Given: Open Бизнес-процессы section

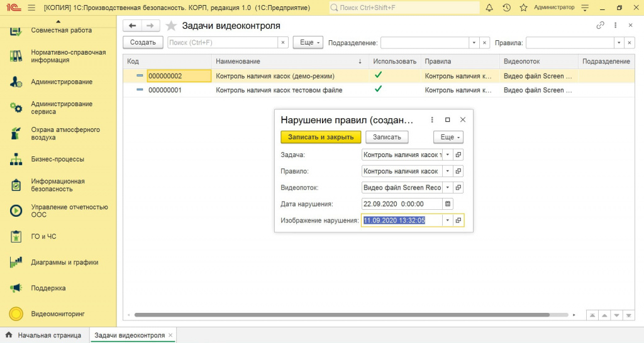Looking at the screenshot, I should click(57, 159).
